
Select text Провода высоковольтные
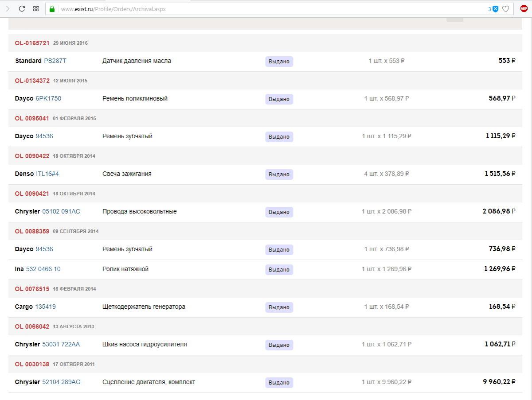click(x=140, y=211)
